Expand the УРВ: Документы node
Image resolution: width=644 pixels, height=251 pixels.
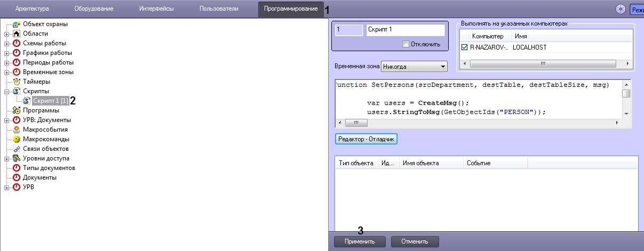point(7,120)
